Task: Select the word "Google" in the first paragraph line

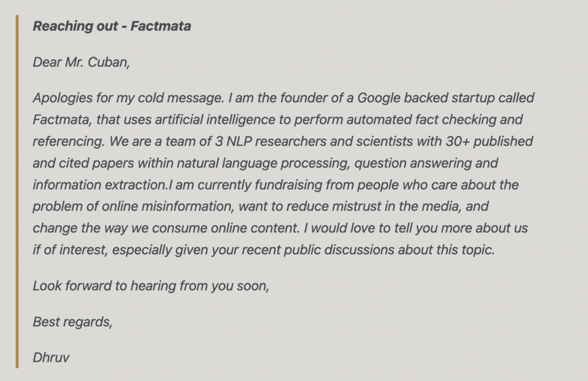Action: coord(379,98)
